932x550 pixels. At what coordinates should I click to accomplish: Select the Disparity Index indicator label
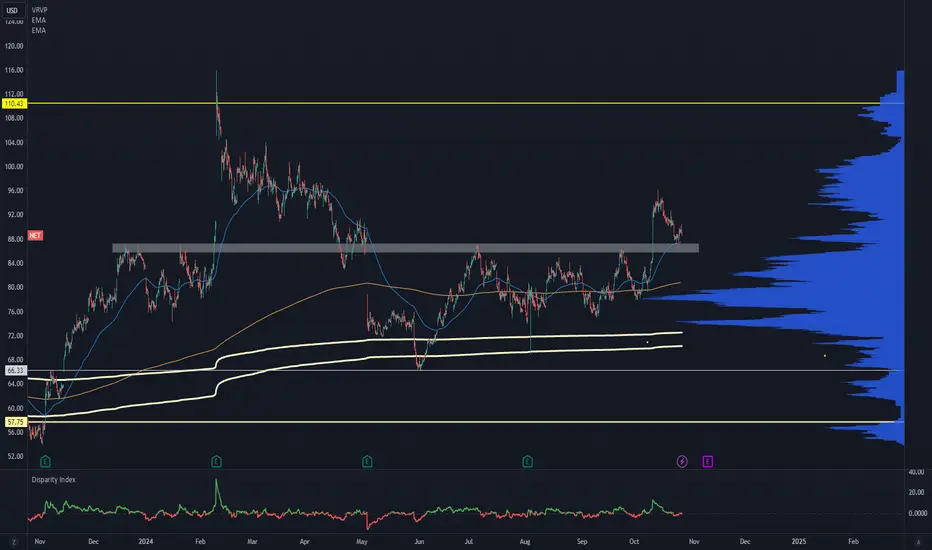click(x=53, y=480)
